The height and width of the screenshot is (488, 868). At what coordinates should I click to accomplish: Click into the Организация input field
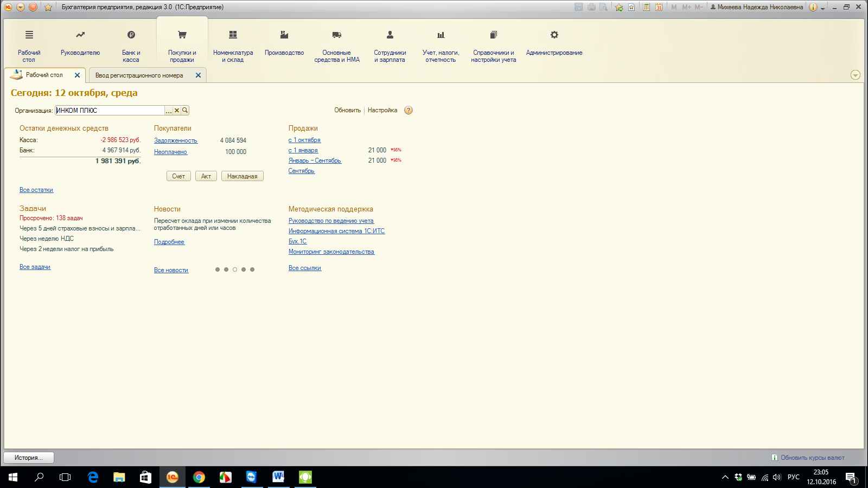[110, 110]
